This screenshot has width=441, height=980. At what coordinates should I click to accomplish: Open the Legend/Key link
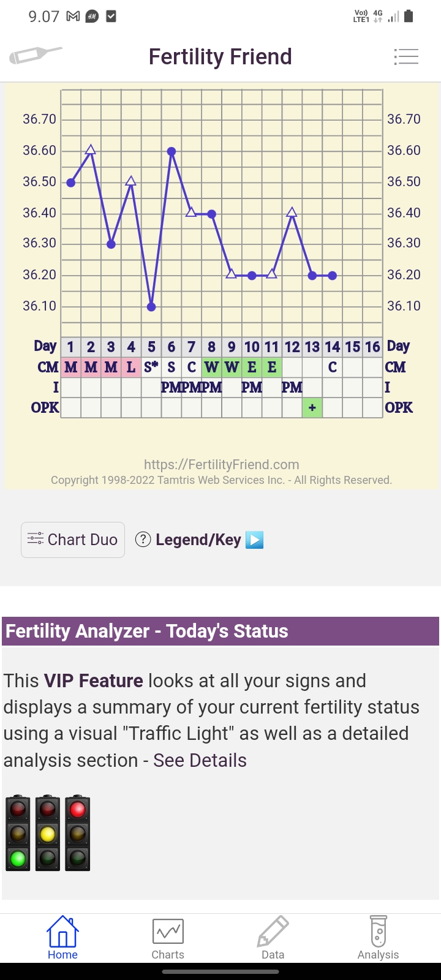pyautogui.click(x=198, y=540)
